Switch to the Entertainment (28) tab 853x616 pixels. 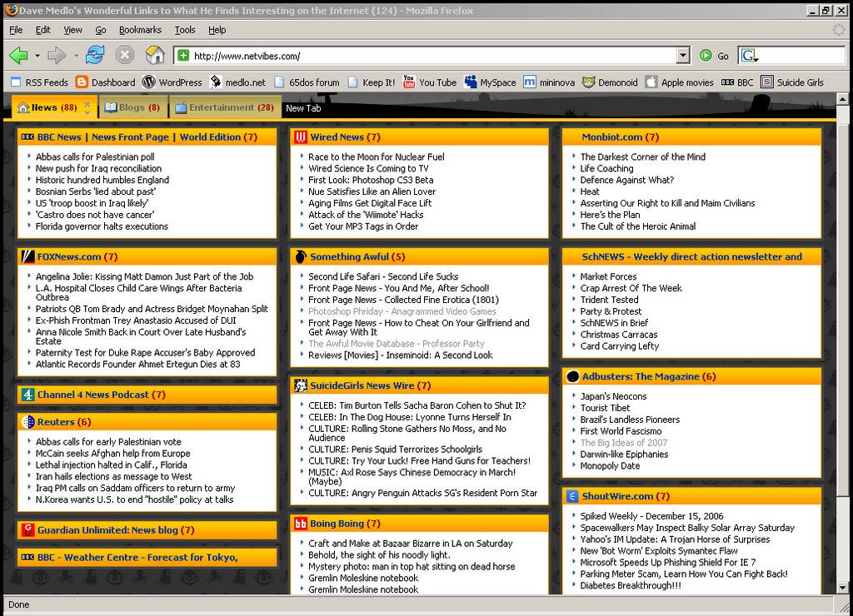pyautogui.click(x=225, y=107)
